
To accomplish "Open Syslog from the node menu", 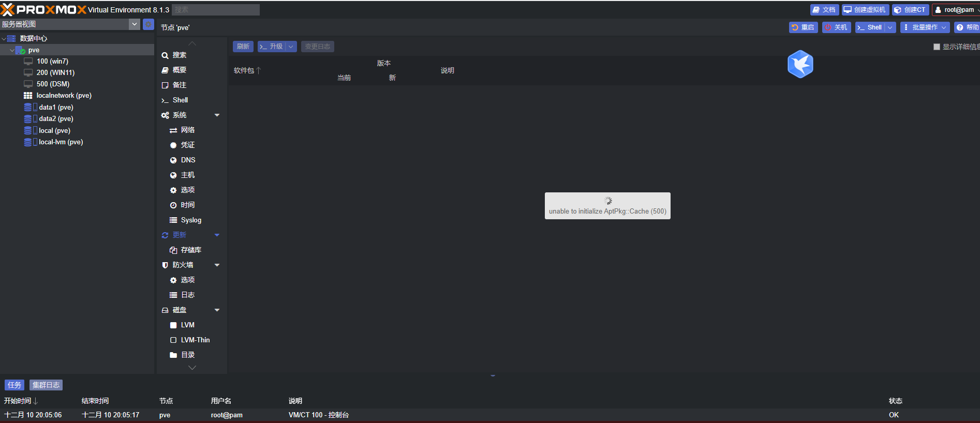I will pyautogui.click(x=191, y=220).
